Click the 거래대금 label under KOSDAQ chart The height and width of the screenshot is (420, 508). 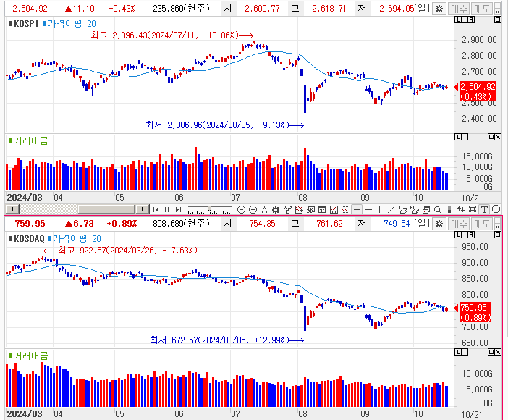[30, 356]
